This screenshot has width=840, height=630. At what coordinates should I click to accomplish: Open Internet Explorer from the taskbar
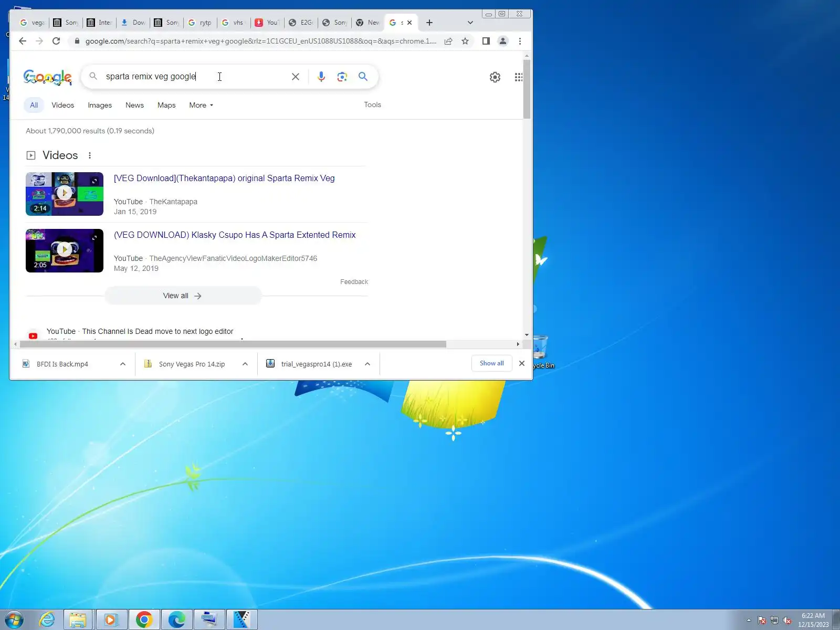pos(47,620)
